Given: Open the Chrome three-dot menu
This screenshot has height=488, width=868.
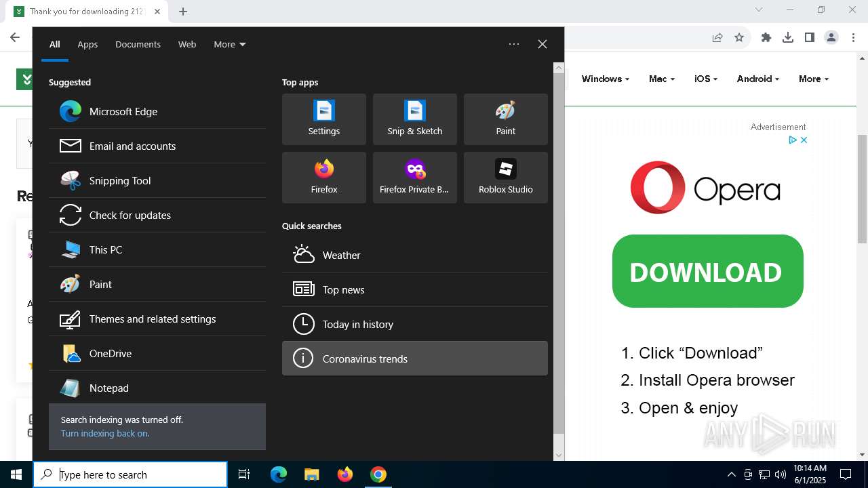Looking at the screenshot, I should click(853, 37).
